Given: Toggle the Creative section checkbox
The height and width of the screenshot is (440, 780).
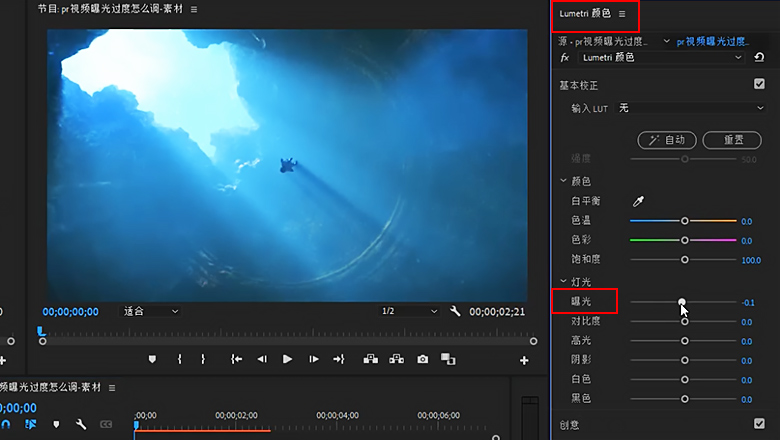Looking at the screenshot, I should [759, 423].
